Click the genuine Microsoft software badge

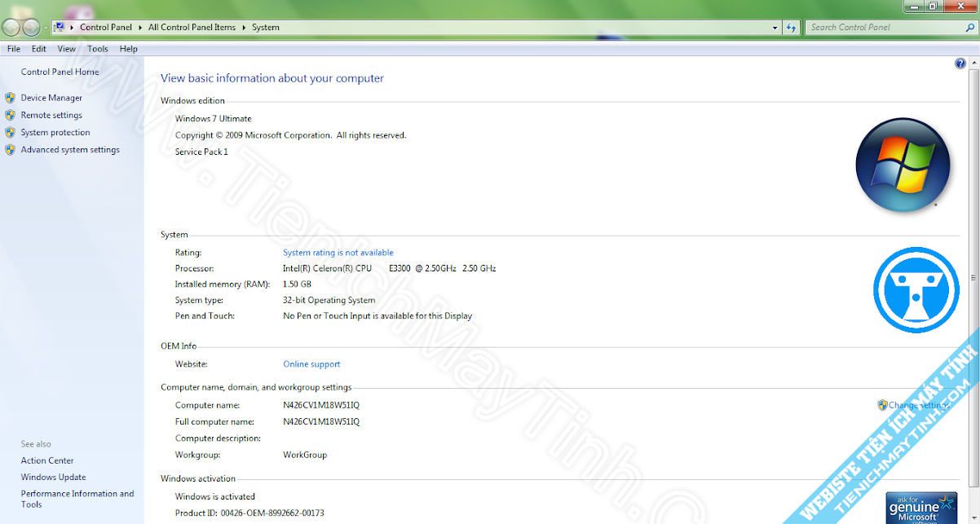point(921,508)
